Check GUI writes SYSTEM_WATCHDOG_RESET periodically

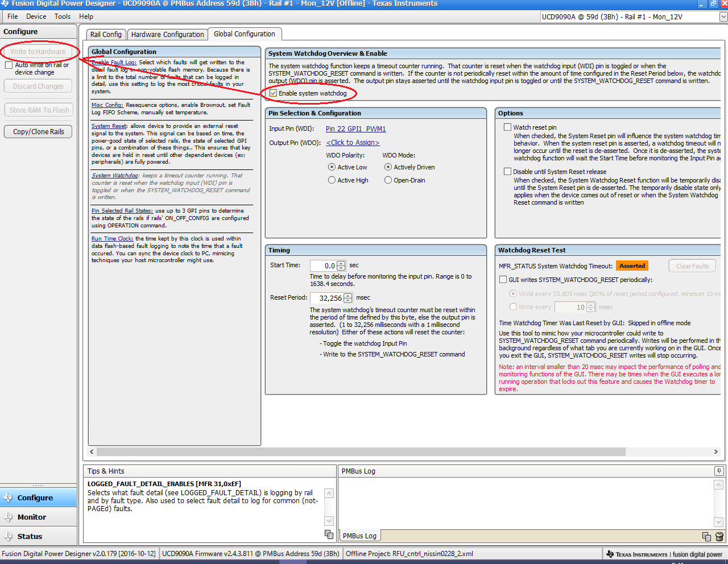tap(503, 280)
